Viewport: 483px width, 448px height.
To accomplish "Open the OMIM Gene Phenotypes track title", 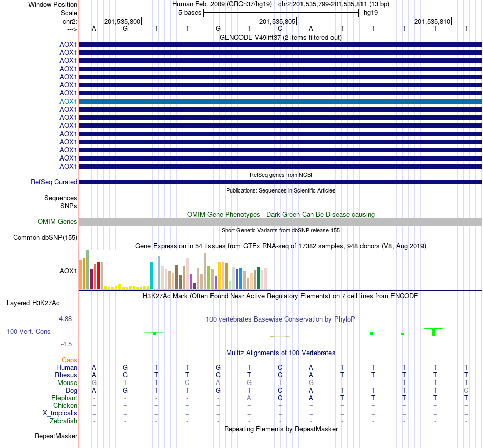I will 281,214.
